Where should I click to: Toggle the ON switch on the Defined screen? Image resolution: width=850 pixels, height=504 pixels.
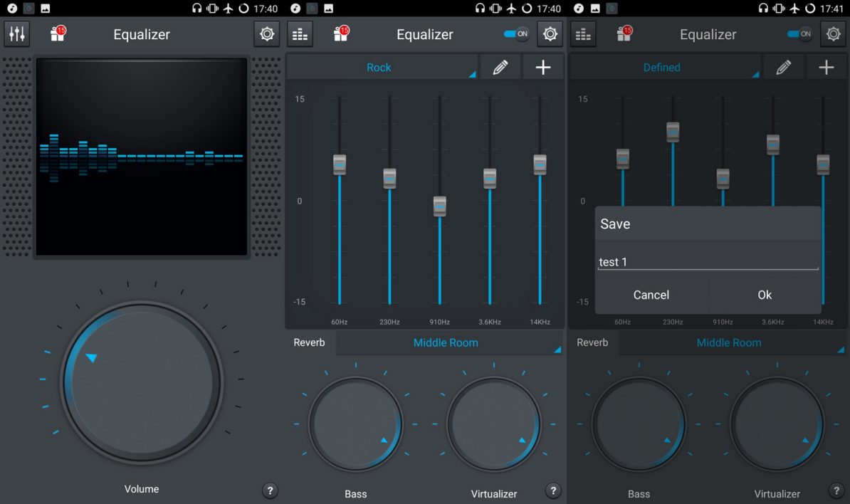pyautogui.click(x=799, y=34)
